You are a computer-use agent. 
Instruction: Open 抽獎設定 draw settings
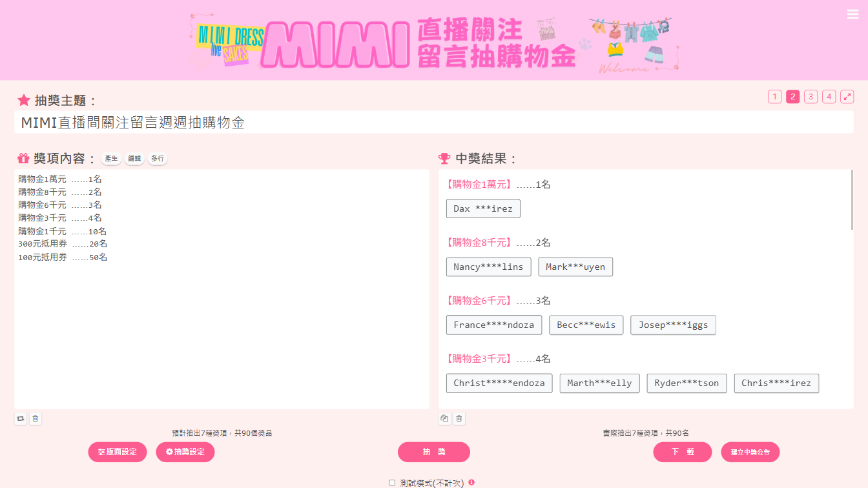pyautogui.click(x=185, y=452)
